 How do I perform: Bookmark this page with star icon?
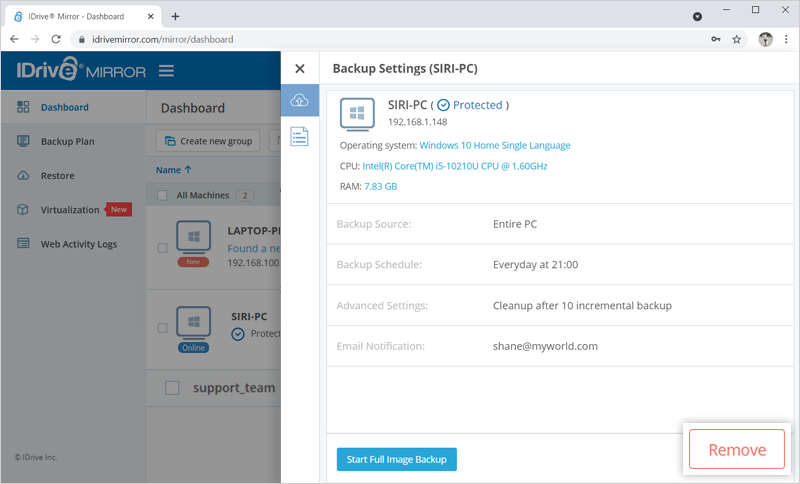(737, 40)
